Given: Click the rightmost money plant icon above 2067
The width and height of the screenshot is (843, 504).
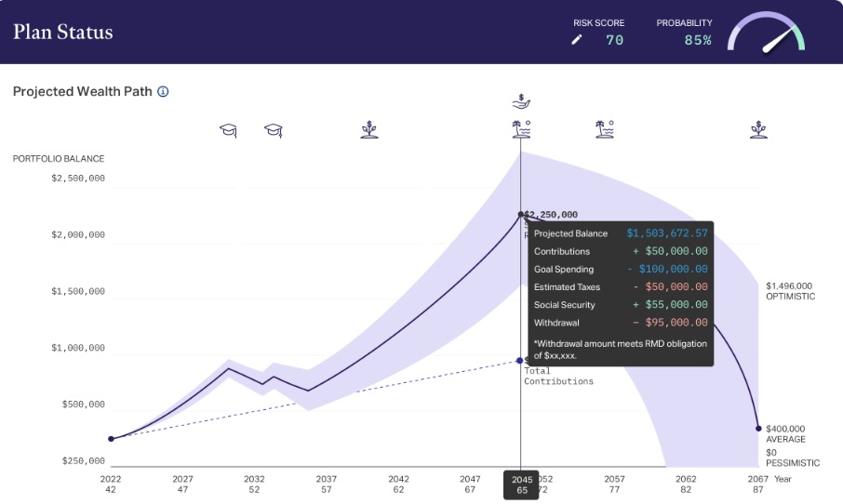Looking at the screenshot, I should click(x=758, y=129).
